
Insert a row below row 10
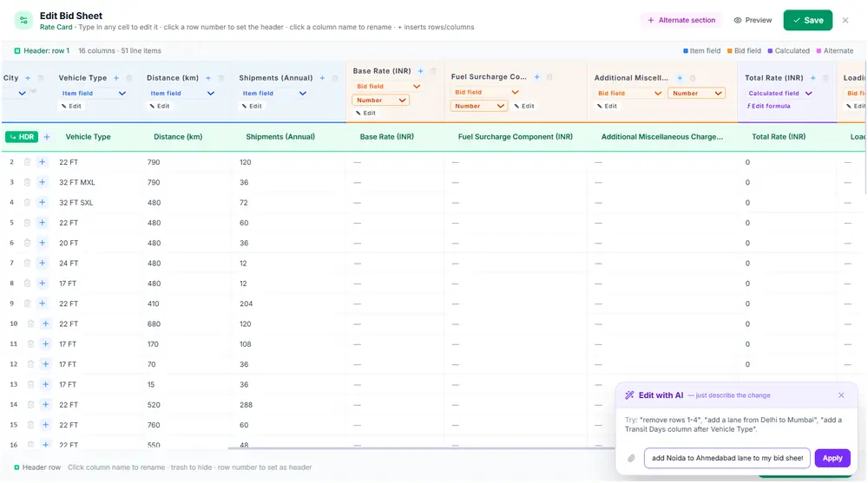(45, 323)
